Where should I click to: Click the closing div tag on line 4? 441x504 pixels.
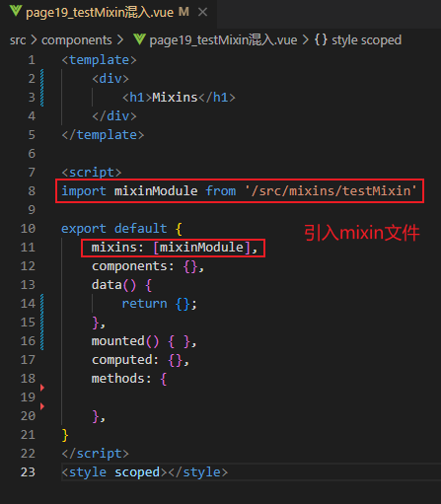[114, 116]
